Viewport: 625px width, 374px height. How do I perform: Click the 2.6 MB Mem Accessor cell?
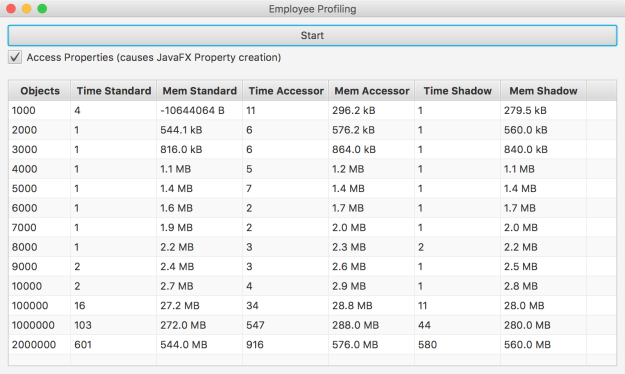point(371,267)
